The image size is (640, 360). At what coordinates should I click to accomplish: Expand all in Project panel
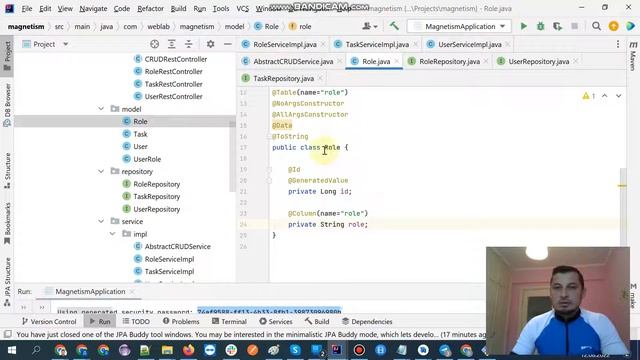(171, 44)
